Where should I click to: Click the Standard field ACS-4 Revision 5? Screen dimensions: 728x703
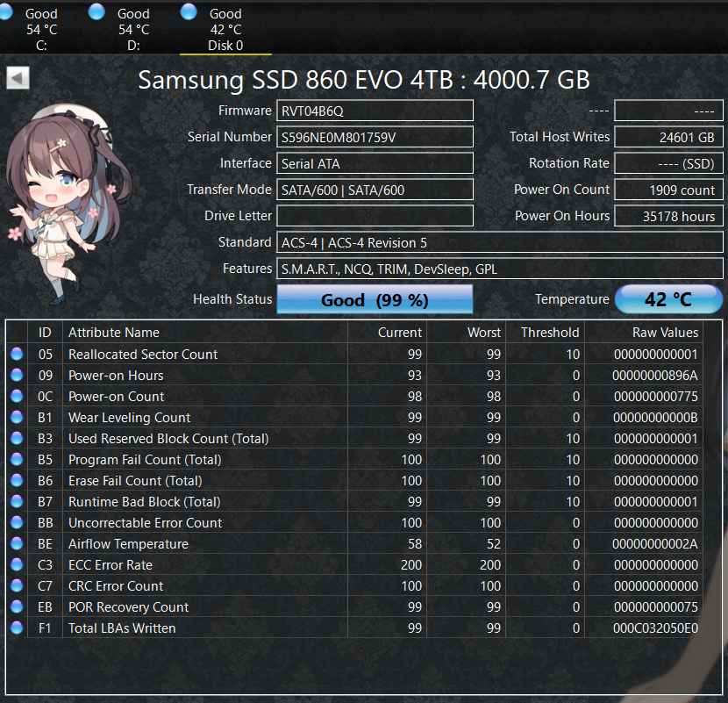(x=500, y=242)
